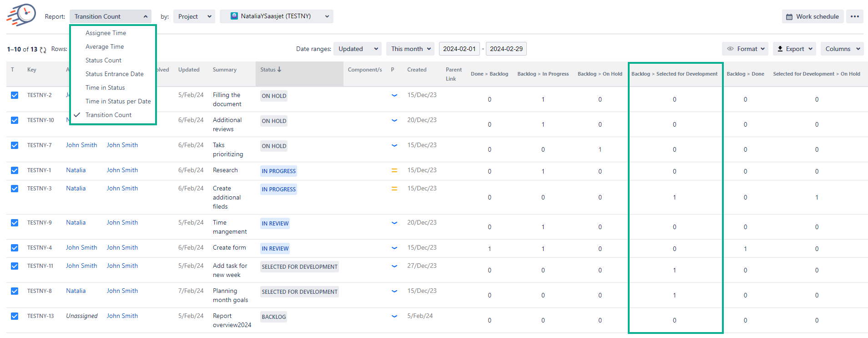Uncheck the TESTNY-13 row checkbox
The image size is (868, 338).
click(x=15, y=316)
